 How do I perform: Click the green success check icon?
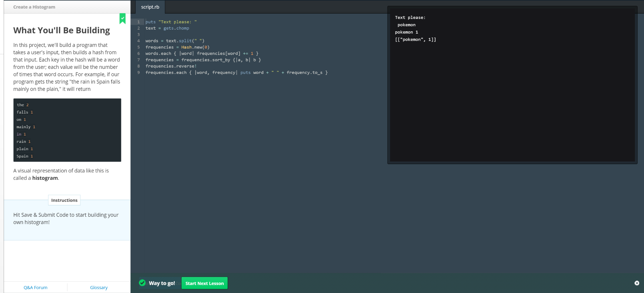pos(142,283)
